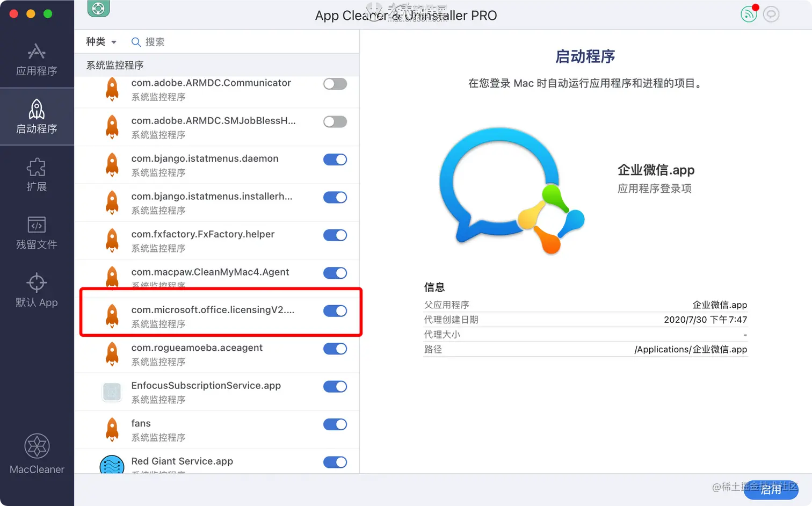
Task: Disable Red Giant Service.app toggle
Action: coord(335,462)
